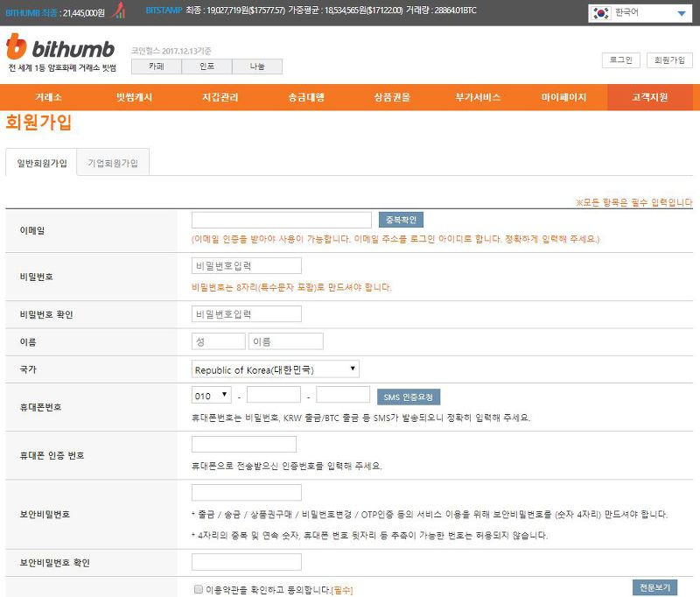Image resolution: width=700 pixels, height=597 pixels.
Task: Check the 이용약관 agreement checkbox
Action: (x=199, y=589)
